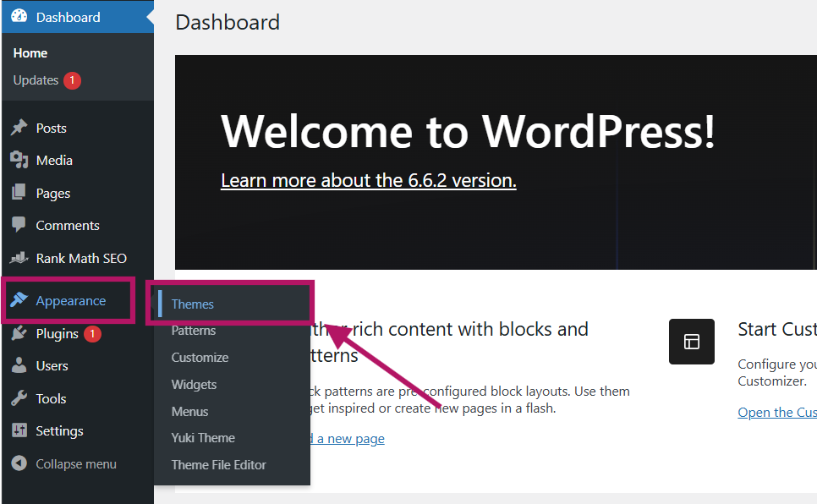
Task: Follow the 'Learn more about the 6.6.2 version' link
Action: [369, 180]
